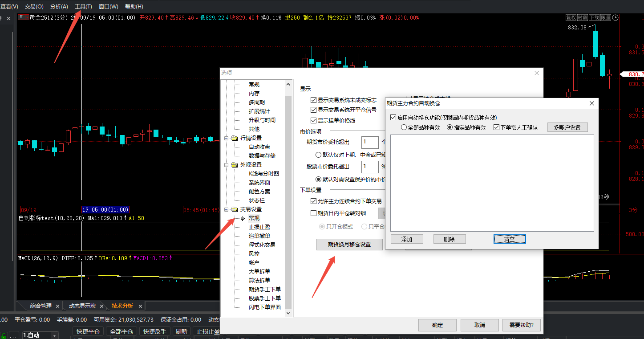Viewport: 644px width, 339px height.
Task: Click the 时段 chart toolbar icon
Action: (583, 18)
